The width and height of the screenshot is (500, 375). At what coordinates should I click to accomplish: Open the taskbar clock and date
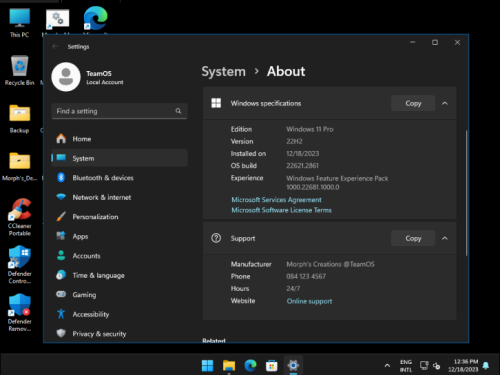[463, 366]
